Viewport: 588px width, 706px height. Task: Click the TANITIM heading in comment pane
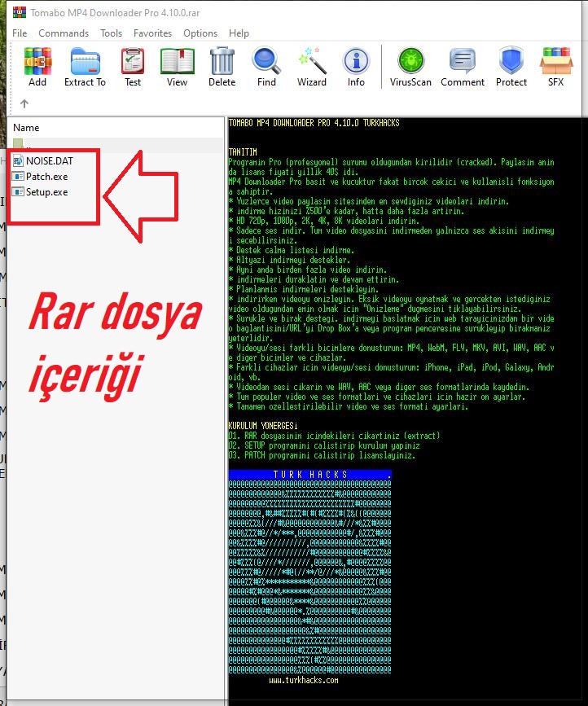pos(243,152)
